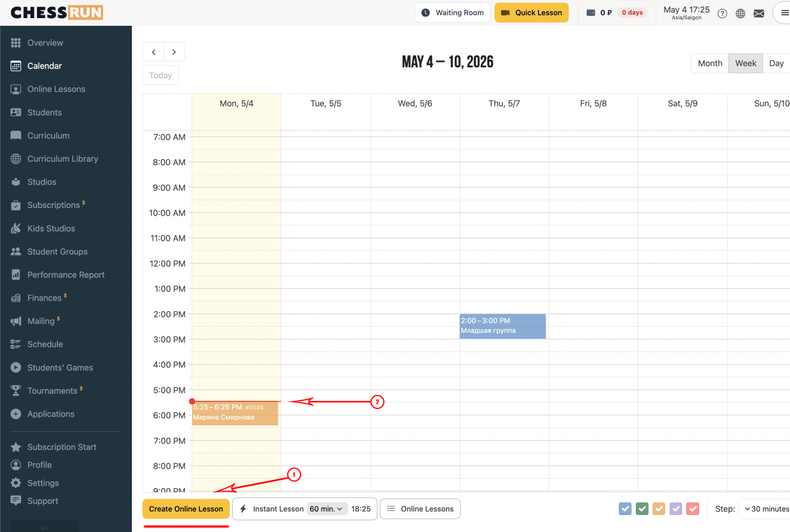Collapse the sidebar with bottom arrow
Screen dimensions: 790x532
45,527
